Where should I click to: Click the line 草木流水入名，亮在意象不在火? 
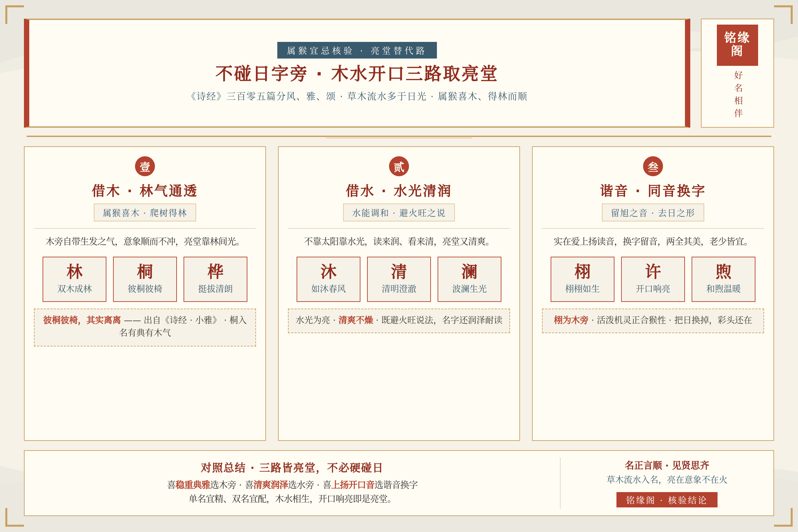pyautogui.click(x=667, y=479)
